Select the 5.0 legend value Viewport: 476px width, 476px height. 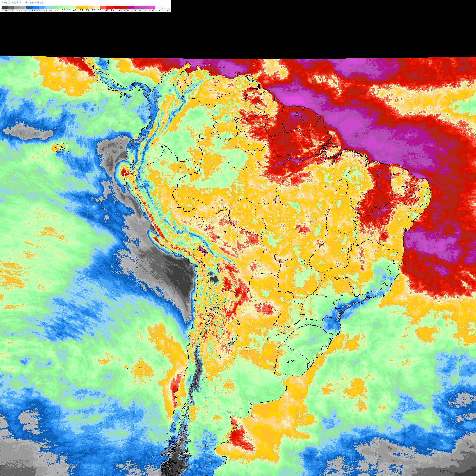[x=63, y=10]
